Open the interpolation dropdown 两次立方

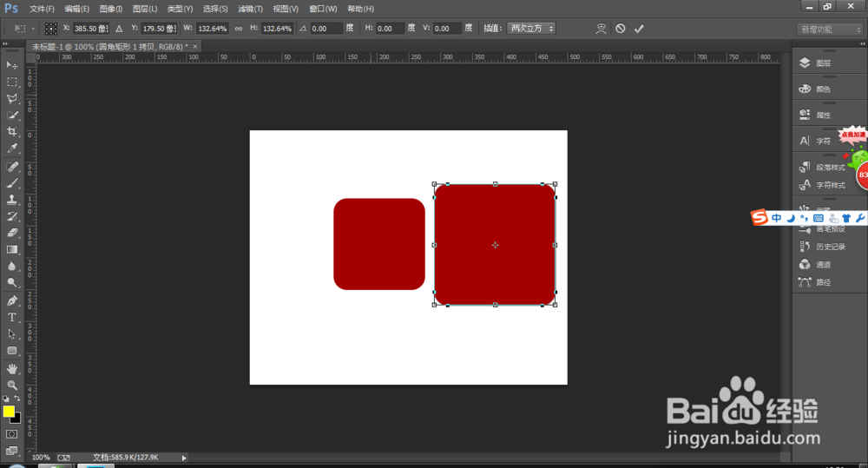coord(531,29)
